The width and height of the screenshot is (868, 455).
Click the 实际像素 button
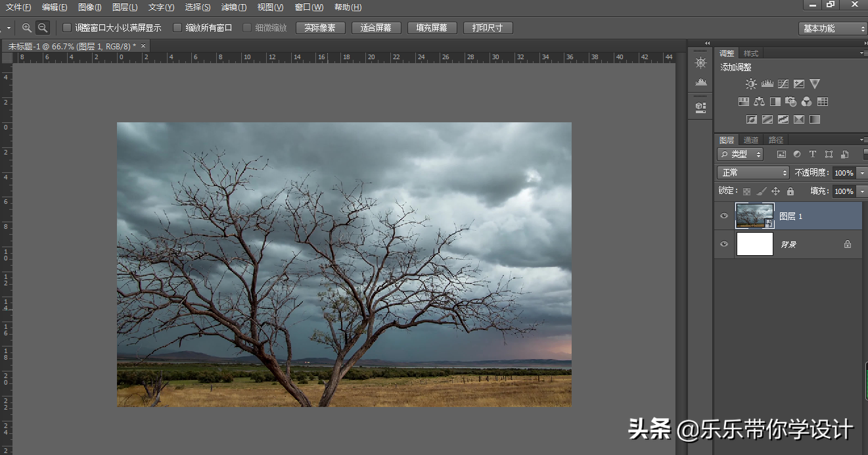pos(320,28)
